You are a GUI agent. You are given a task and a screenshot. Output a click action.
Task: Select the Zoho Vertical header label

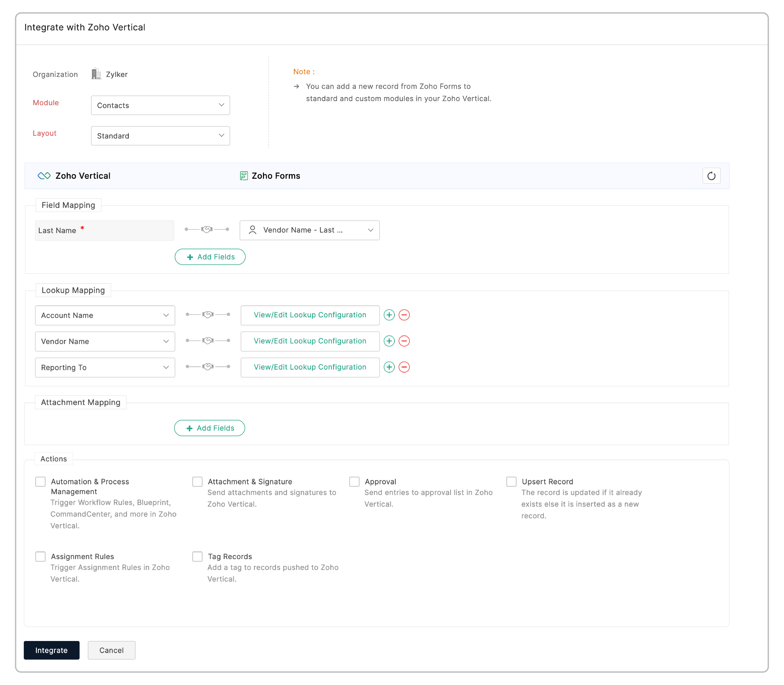(82, 176)
